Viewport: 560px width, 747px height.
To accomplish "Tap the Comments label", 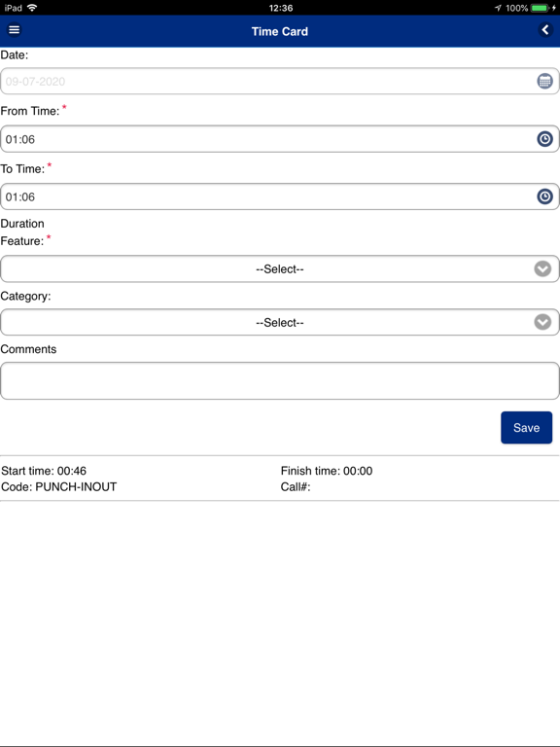I will pyautogui.click(x=28, y=349).
